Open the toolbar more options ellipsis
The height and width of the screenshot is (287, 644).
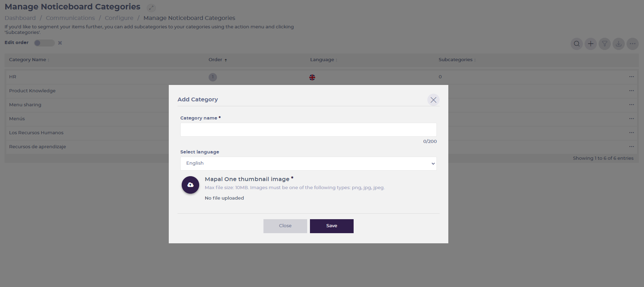click(633, 44)
